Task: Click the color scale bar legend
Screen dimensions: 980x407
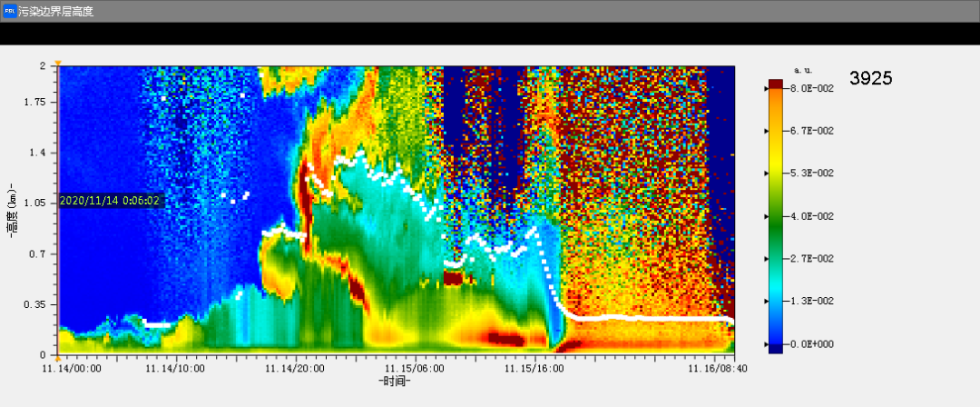Action: [776, 216]
